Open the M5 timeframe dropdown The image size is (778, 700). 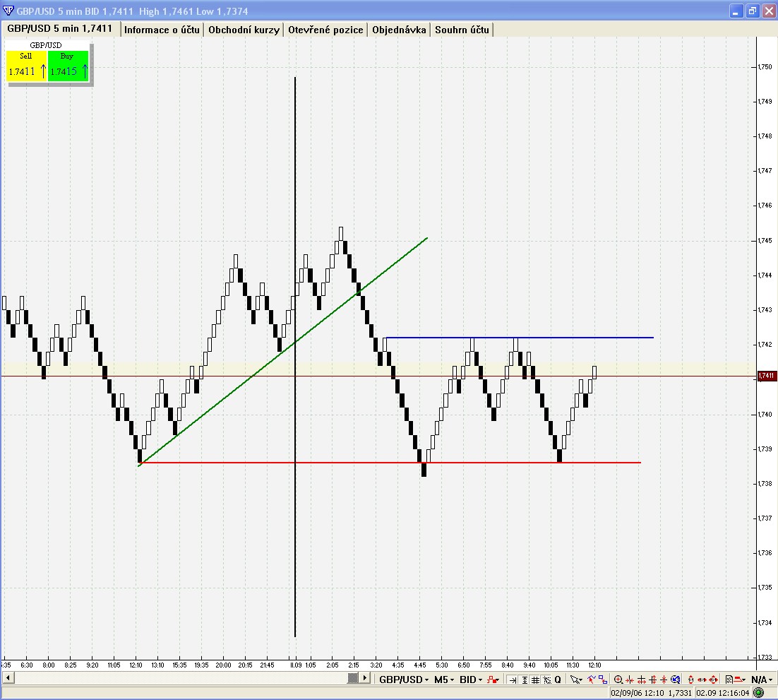click(x=444, y=680)
